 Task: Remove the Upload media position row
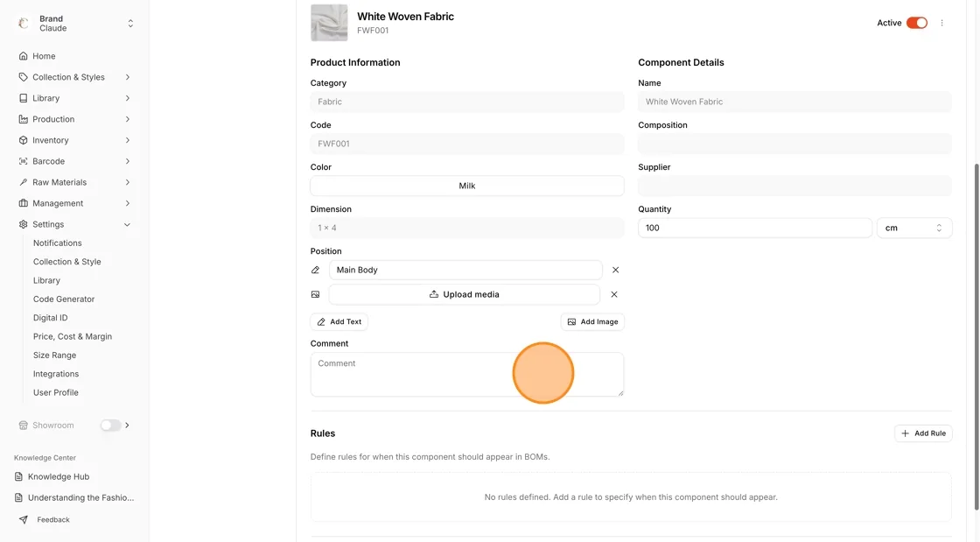pyautogui.click(x=613, y=294)
